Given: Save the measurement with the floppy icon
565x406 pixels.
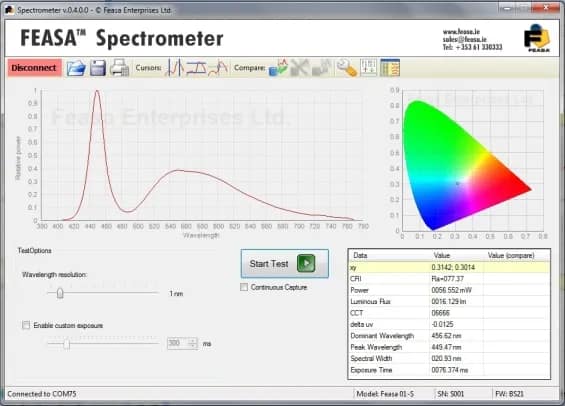Looking at the screenshot, I should coord(98,68).
